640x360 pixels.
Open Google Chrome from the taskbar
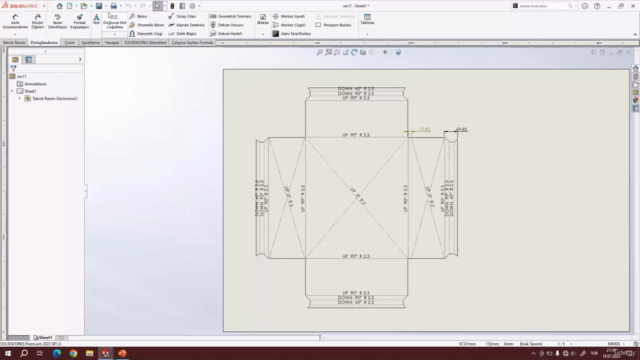[73, 353]
